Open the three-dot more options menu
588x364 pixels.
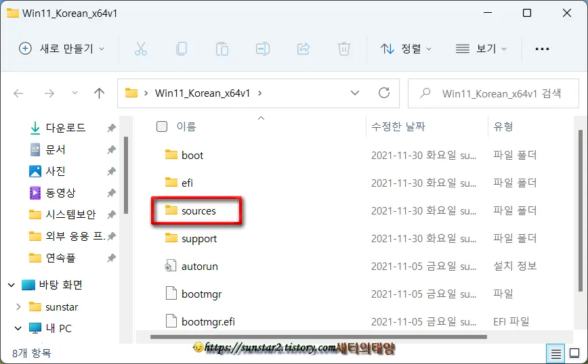(542, 49)
